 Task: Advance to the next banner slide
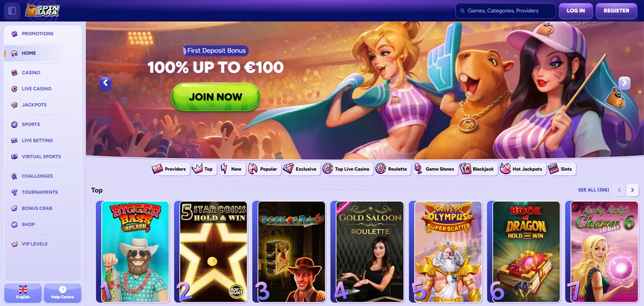tap(624, 83)
